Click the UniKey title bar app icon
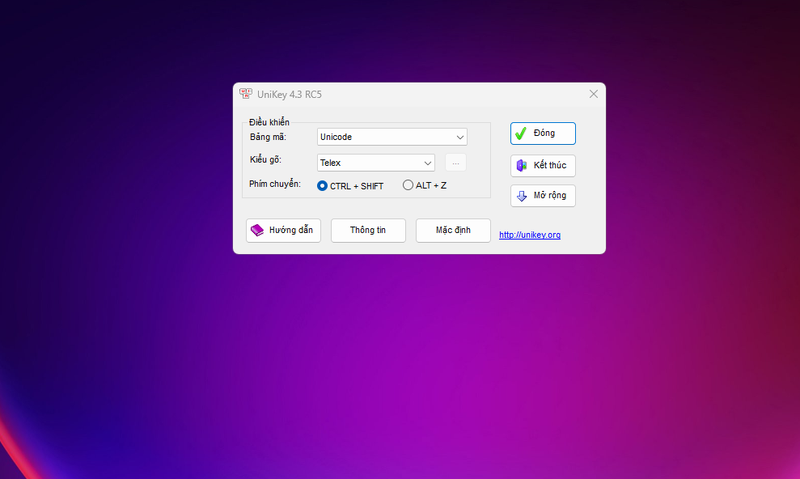The width and height of the screenshot is (800, 479). coord(245,94)
